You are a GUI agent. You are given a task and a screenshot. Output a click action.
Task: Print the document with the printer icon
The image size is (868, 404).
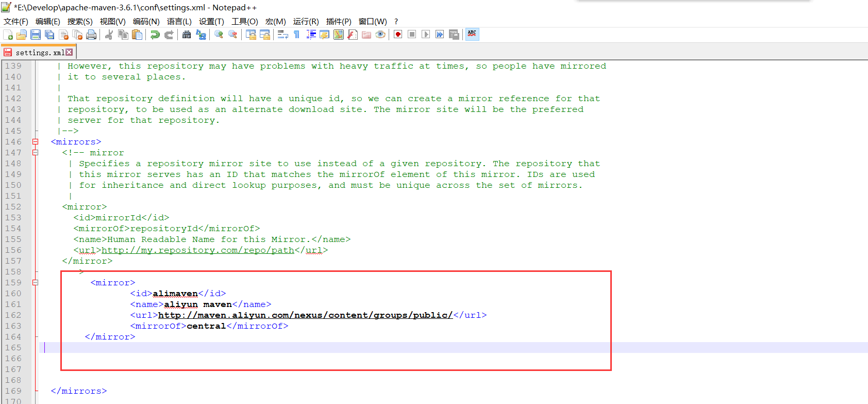click(x=91, y=35)
